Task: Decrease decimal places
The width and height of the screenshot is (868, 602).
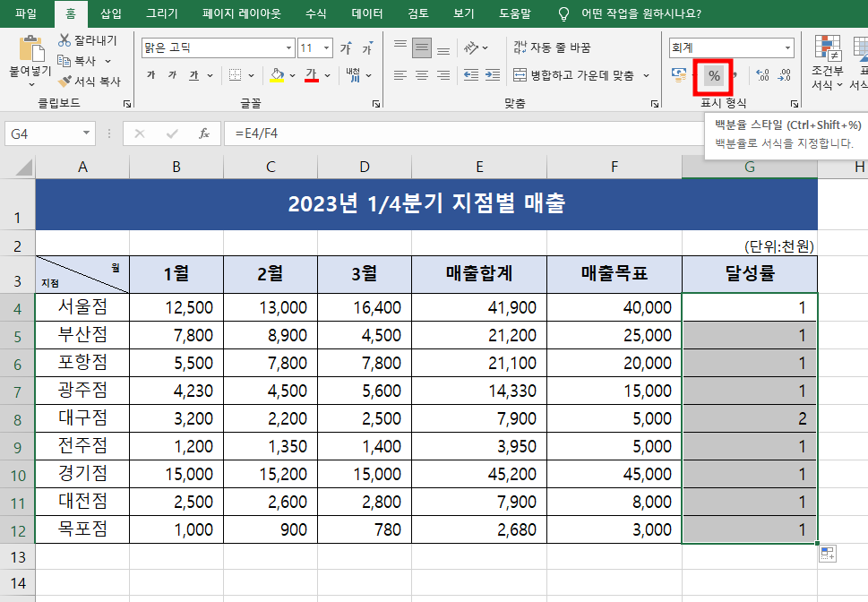Action: (x=785, y=74)
